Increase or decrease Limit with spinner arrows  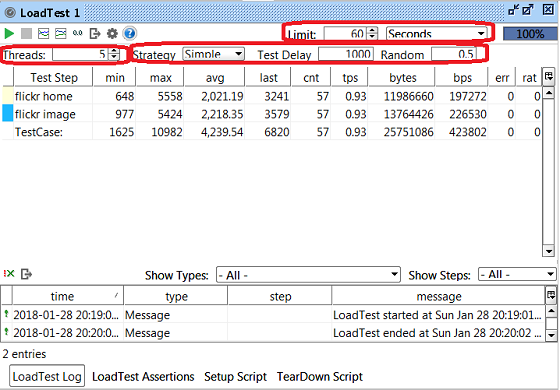372,34
